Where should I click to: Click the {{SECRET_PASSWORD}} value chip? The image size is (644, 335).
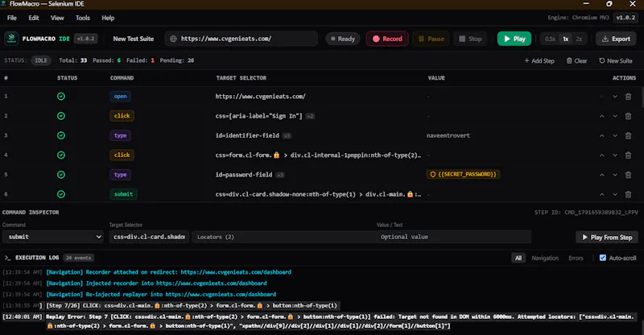[x=464, y=174]
